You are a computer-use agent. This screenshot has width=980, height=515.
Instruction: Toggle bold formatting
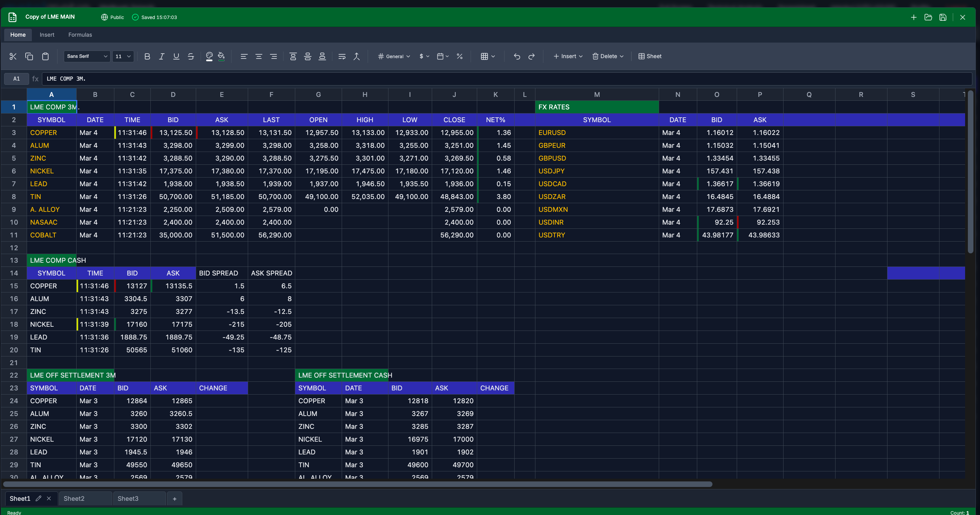click(147, 56)
